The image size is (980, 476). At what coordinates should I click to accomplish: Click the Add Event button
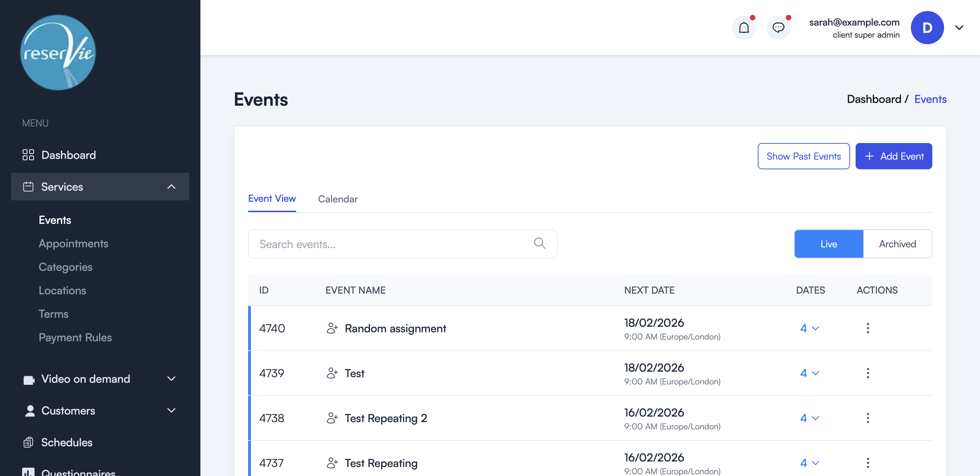point(894,156)
